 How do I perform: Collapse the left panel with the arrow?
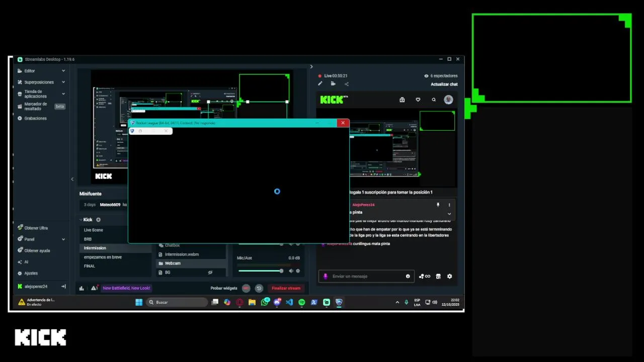pos(72,179)
